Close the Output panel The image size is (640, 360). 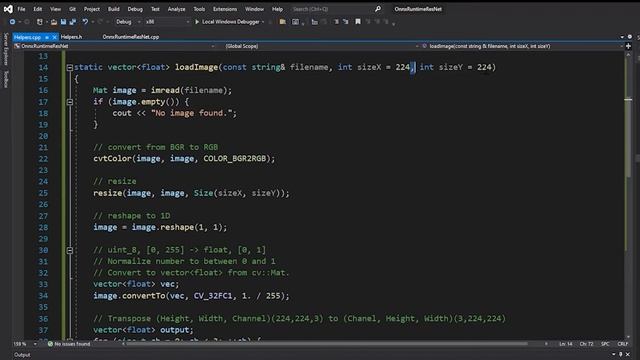[628, 355]
